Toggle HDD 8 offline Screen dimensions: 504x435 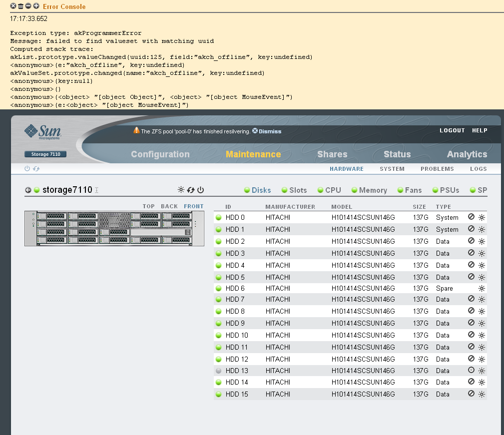coord(471,311)
